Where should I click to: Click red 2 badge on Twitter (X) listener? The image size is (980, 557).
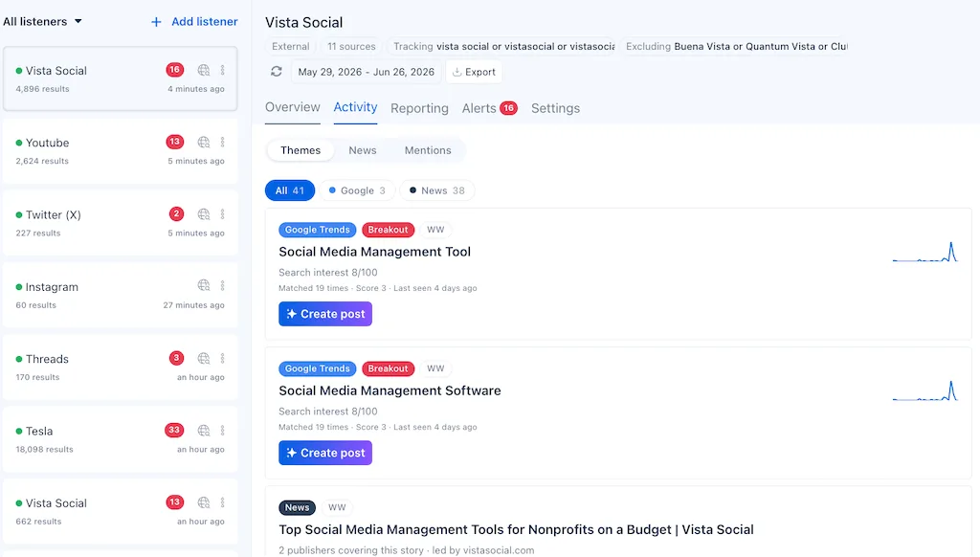[x=176, y=213]
